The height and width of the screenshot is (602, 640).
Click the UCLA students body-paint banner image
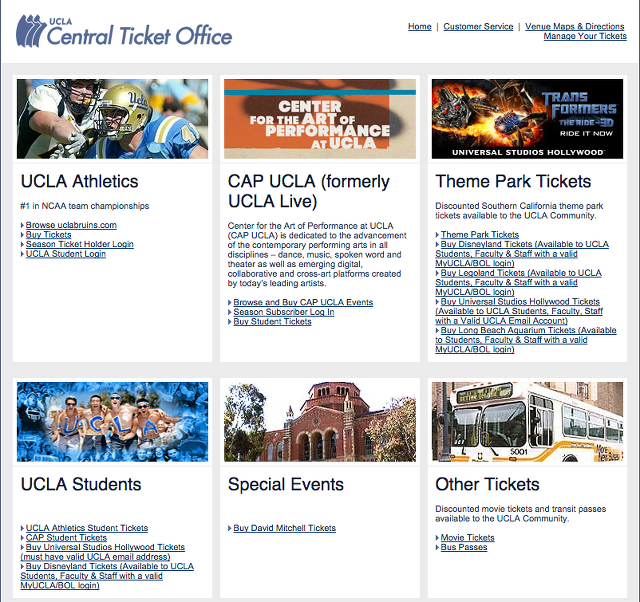tap(112, 422)
